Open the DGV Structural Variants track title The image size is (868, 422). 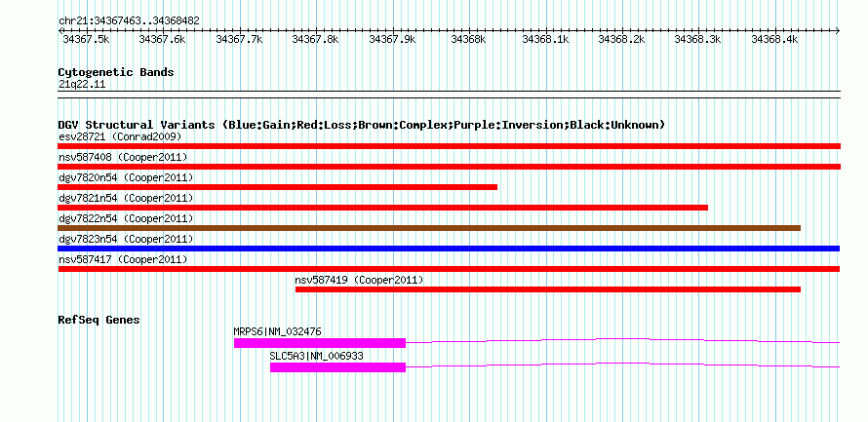click(x=362, y=125)
